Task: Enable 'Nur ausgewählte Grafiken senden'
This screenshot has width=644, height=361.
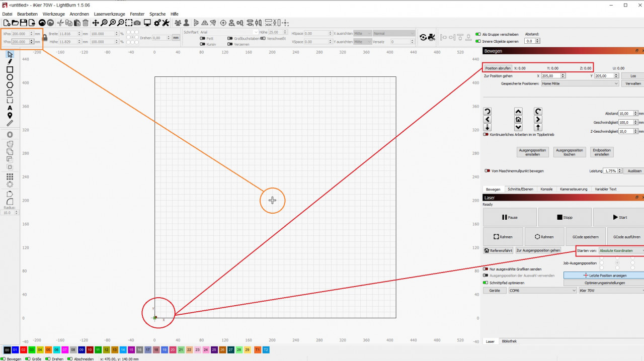Action: point(486,269)
